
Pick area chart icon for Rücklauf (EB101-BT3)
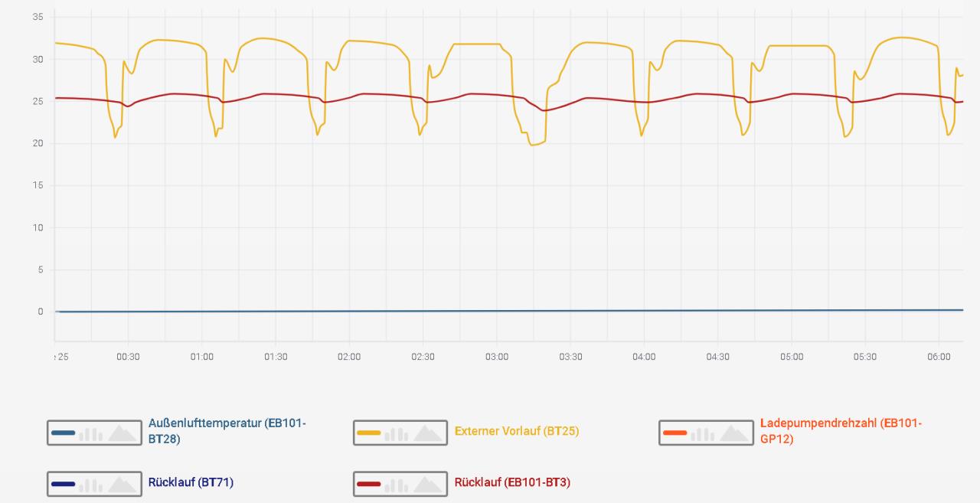click(429, 485)
